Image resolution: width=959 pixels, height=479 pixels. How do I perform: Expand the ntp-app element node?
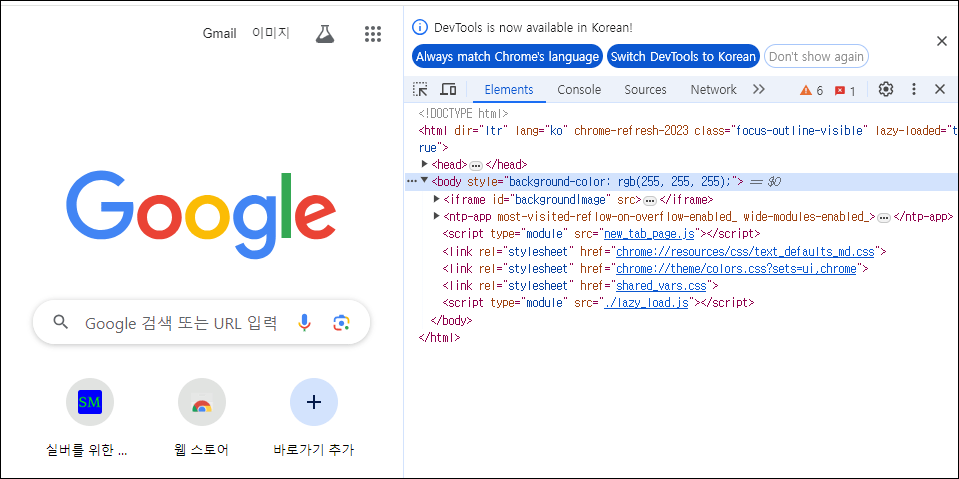[x=436, y=216]
